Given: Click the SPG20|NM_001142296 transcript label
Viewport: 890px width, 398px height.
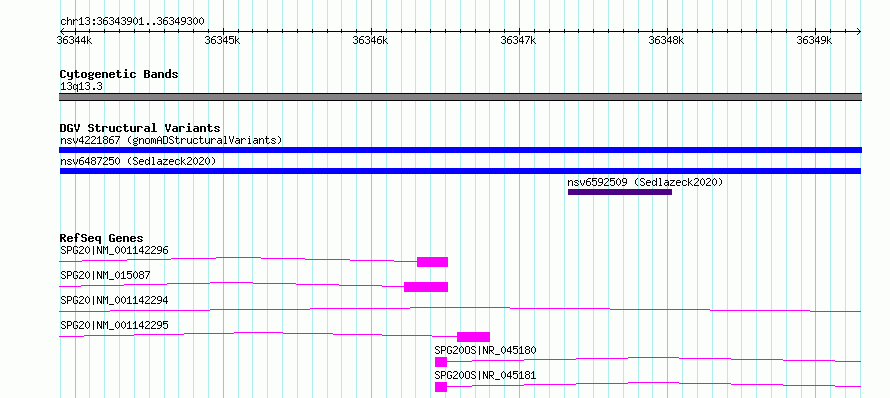Looking at the screenshot, I should 114,250.
